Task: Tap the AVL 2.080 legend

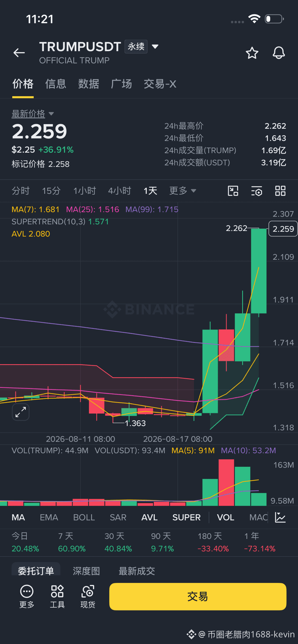Action: tap(31, 234)
